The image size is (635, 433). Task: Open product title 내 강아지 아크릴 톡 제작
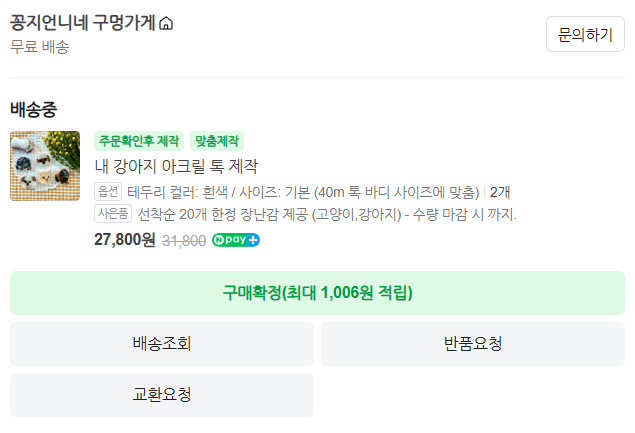point(176,166)
